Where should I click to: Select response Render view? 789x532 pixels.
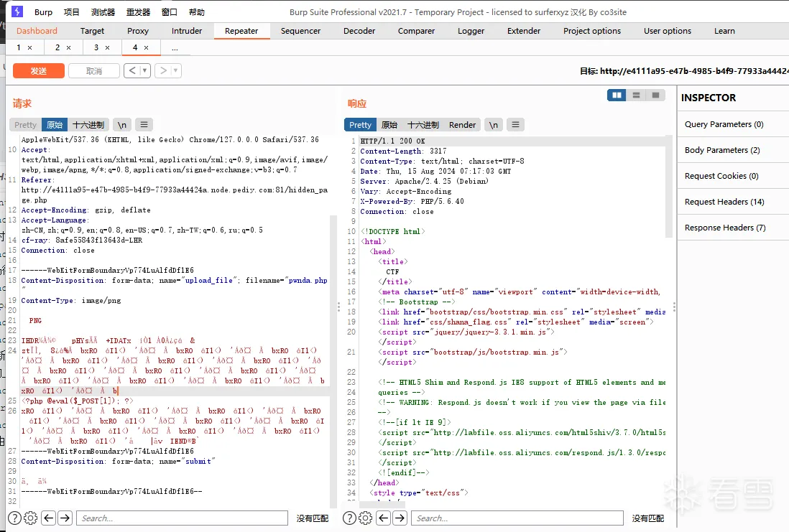462,125
